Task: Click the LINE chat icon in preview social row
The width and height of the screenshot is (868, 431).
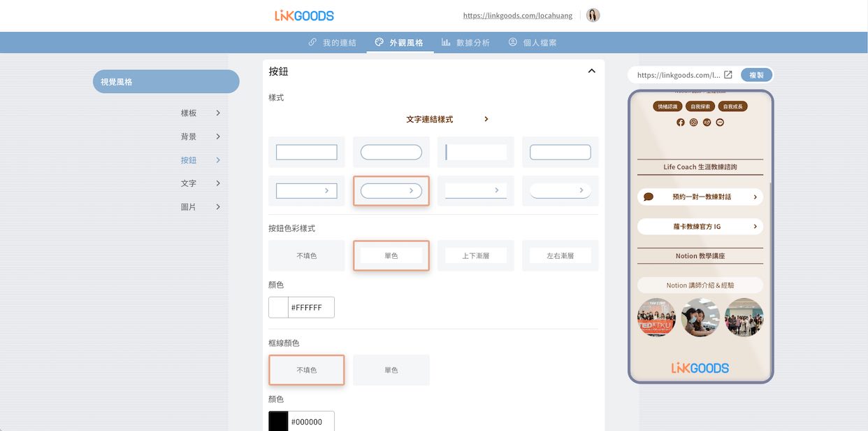Action: (720, 122)
